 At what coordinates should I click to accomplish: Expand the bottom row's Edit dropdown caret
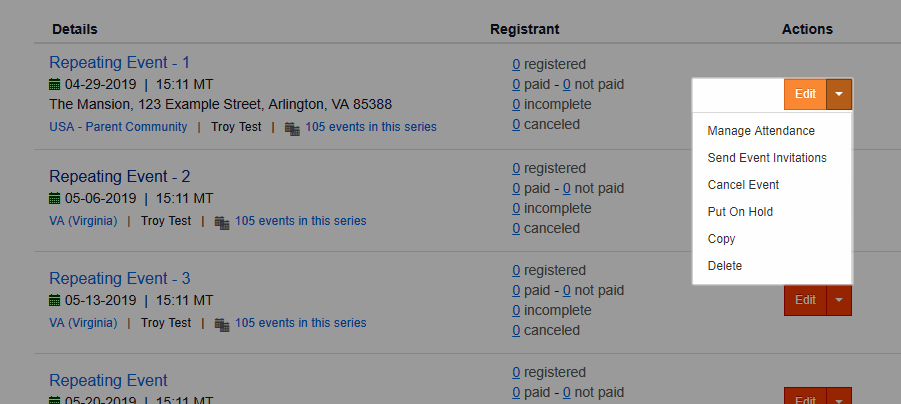pyautogui.click(x=839, y=398)
